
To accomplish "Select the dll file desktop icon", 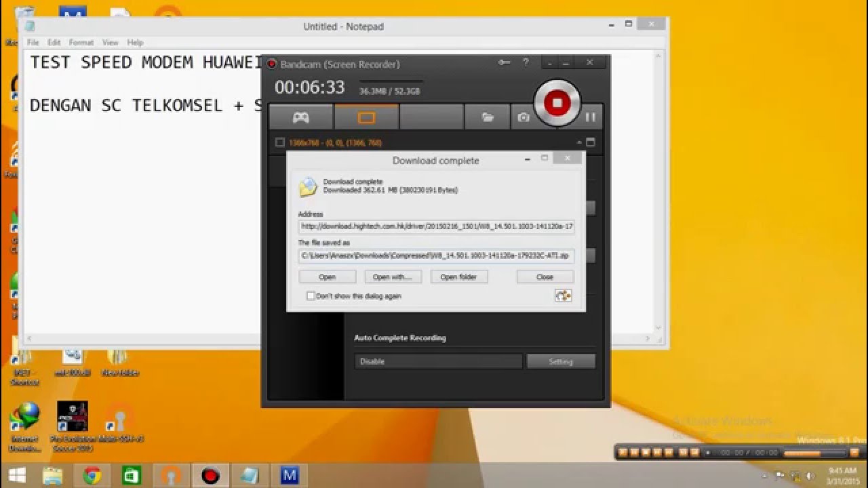I will coord(73,362).
